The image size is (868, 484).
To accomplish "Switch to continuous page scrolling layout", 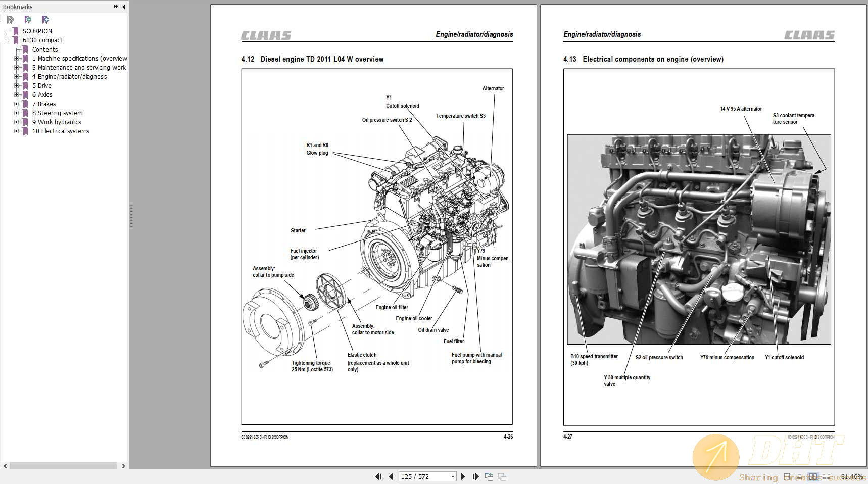I will point(799,476).
